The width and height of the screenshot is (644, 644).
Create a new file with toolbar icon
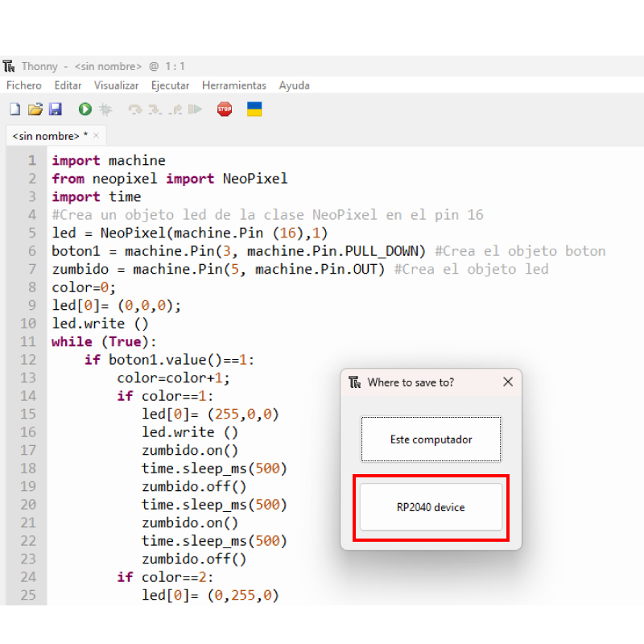click(x=14, y=109)
